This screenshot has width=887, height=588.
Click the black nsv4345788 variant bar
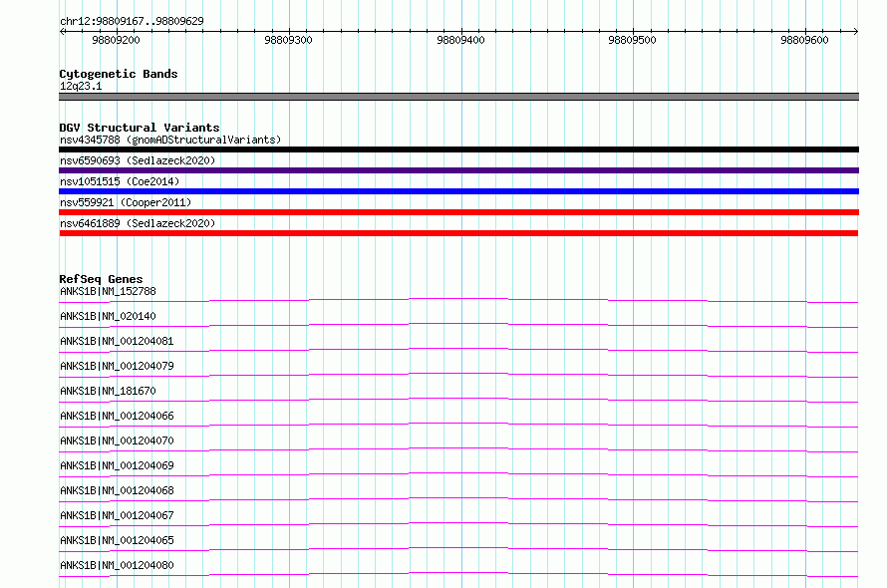tap(458, 149)
